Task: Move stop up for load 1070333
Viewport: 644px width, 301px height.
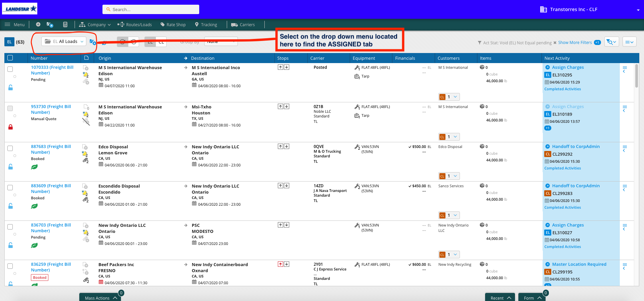Action: pyautogui.click(x=281, y=67)
